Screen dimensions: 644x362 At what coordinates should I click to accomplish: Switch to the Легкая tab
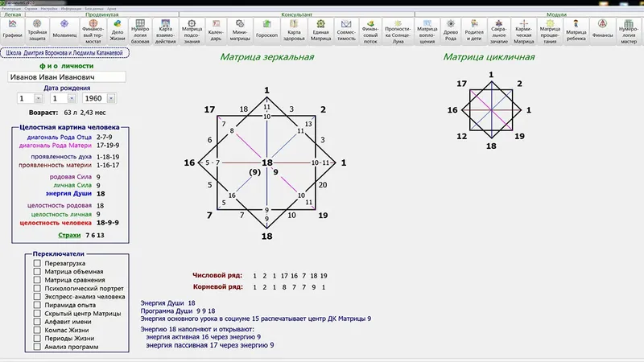[13, 14]
